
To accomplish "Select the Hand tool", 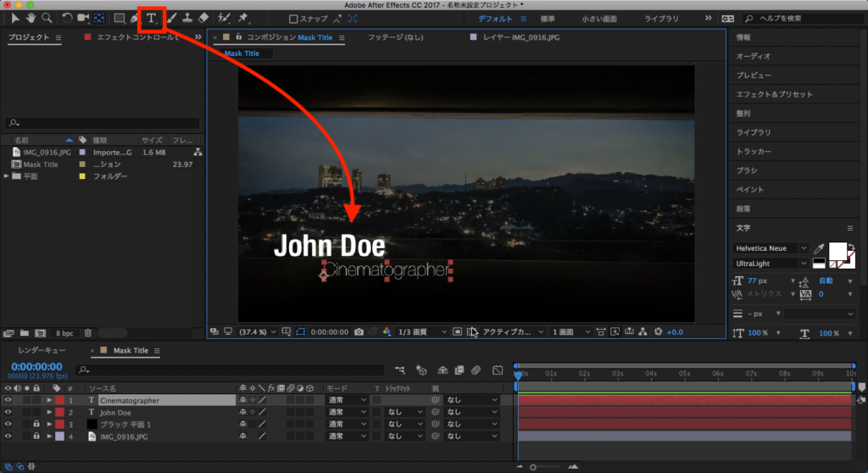I will click(x=31, y=17).
